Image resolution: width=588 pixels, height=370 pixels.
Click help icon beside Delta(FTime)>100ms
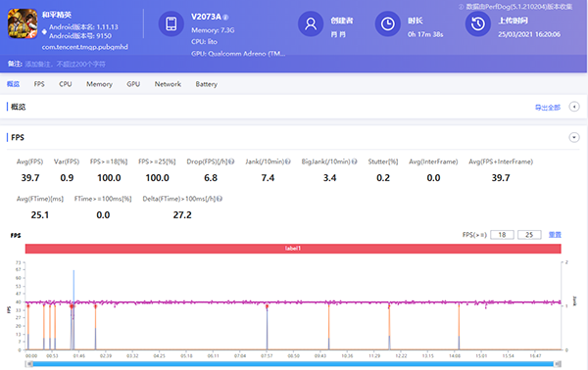(x=220, y=199)
